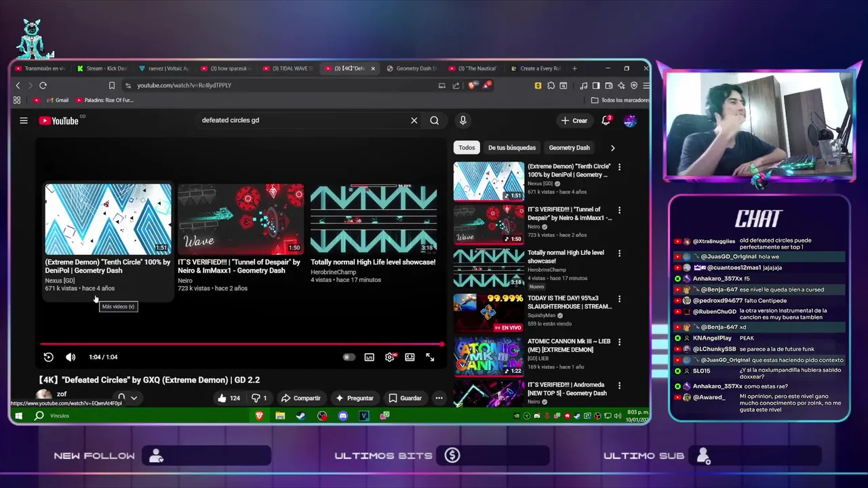Show more filter chips with right arrow

click(x=612, y=148)
